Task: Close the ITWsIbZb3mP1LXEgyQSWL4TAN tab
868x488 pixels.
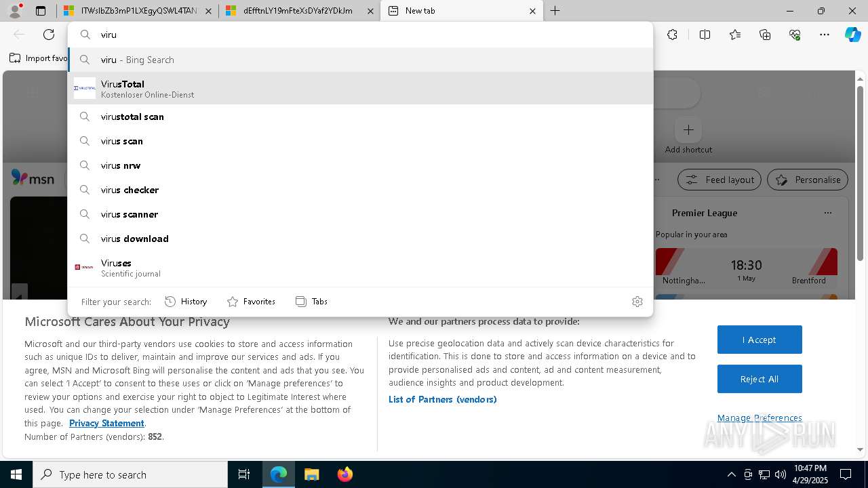Action: 208,11
